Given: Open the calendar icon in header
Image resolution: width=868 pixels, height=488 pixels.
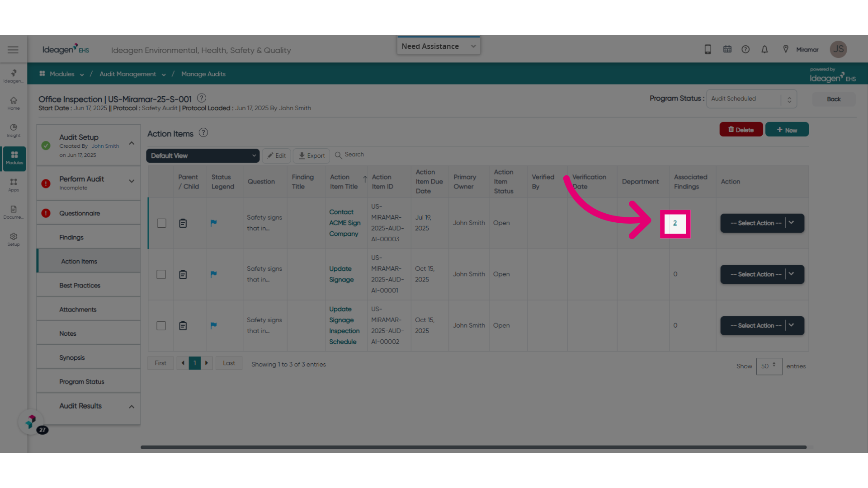Looking at the screenshot, I should tap(727, 49).
